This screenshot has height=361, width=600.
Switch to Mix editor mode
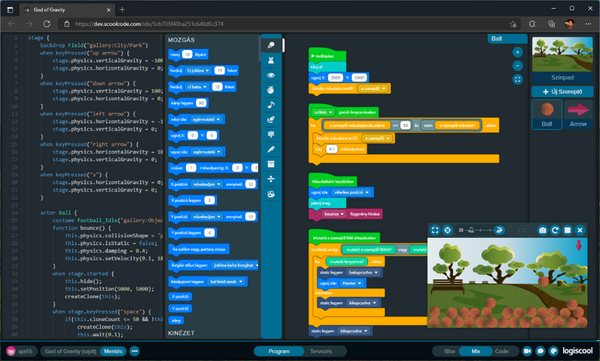(476, 351)
